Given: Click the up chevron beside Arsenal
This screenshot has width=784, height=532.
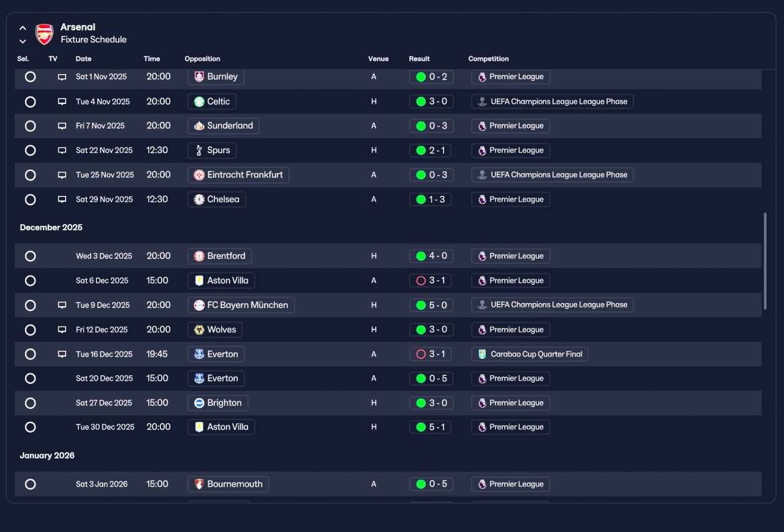Looking at the screenshot, I should pos(23,28).
